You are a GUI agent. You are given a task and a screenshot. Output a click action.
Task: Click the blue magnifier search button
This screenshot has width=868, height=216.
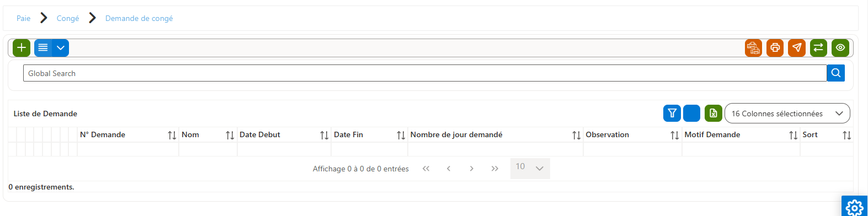point(836,73)
